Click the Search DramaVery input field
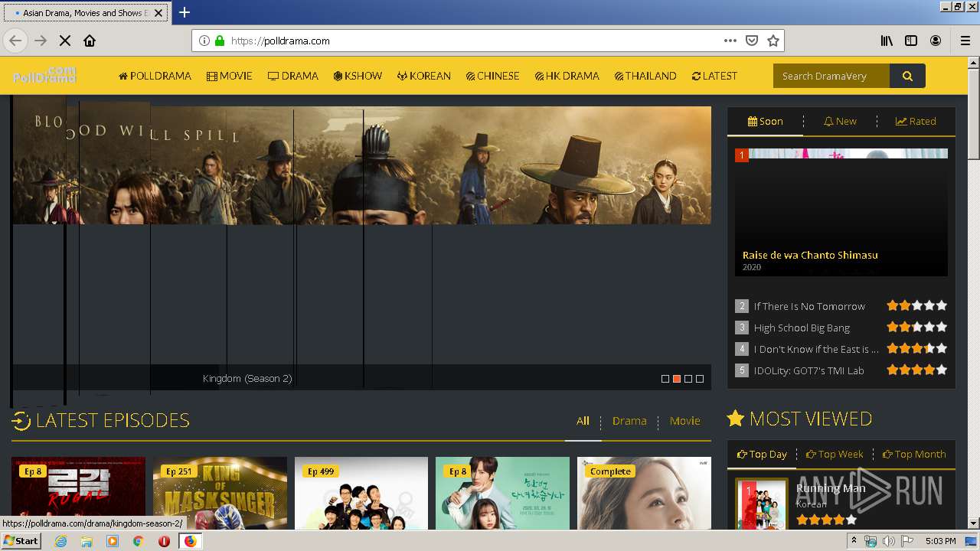980x551 pixels. pyautogui.click(x=831, y=76)
